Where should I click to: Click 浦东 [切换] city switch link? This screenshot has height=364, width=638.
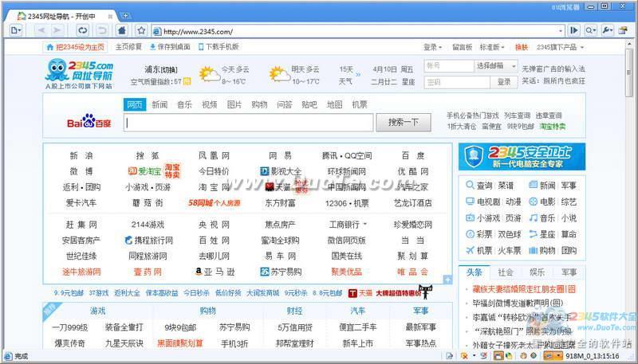click(x=161, y=69)
